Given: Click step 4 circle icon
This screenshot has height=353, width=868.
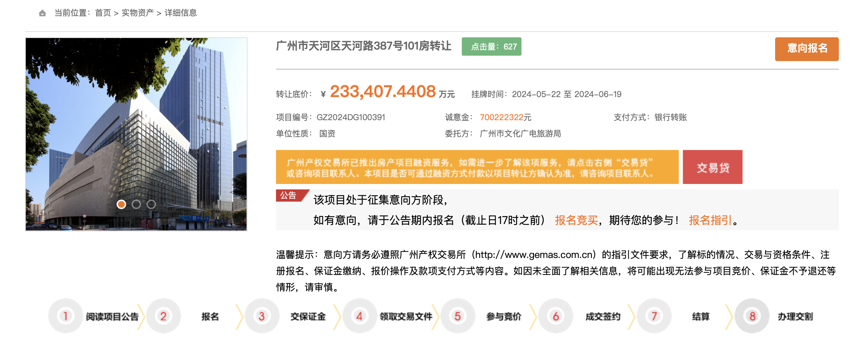Looking at the screenshot, I should (x=359, y=316).
